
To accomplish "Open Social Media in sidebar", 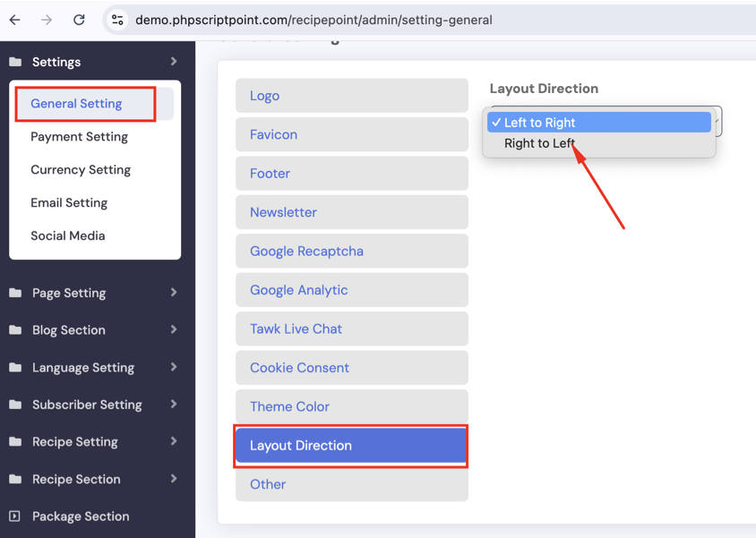I will tap(67, 236).
